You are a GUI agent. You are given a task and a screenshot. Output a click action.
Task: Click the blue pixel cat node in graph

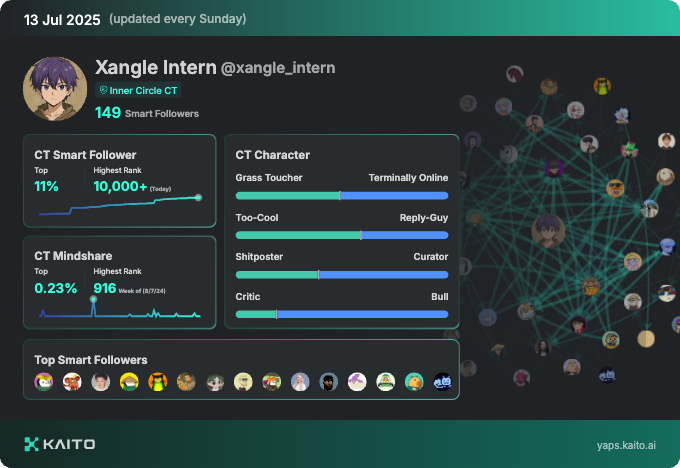pyautogui.click(x=607, y=374)
